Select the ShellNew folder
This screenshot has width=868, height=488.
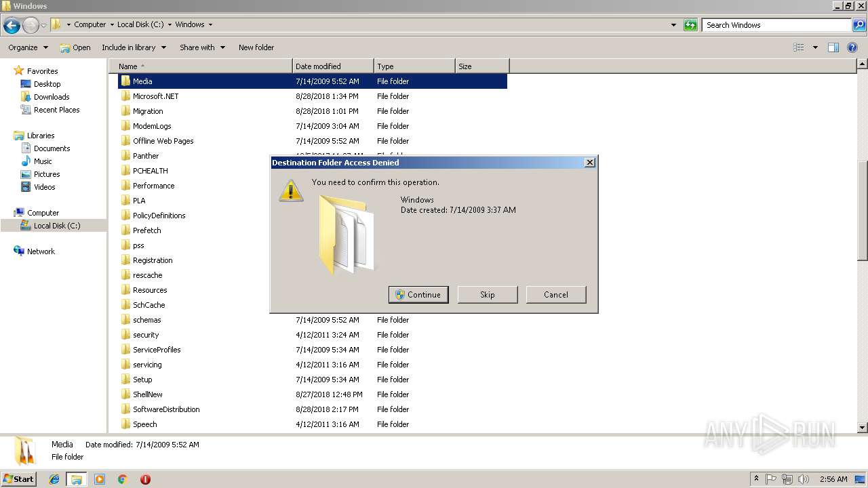pos(147,394)
